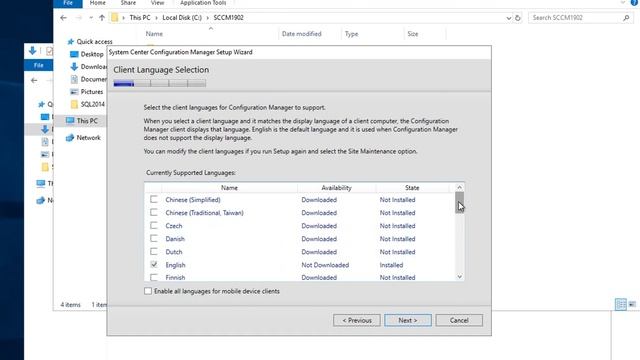640x360 pixels.
Task: Click the Previous button in wizard
Action: pyautogui.click(x=357, y=320)
